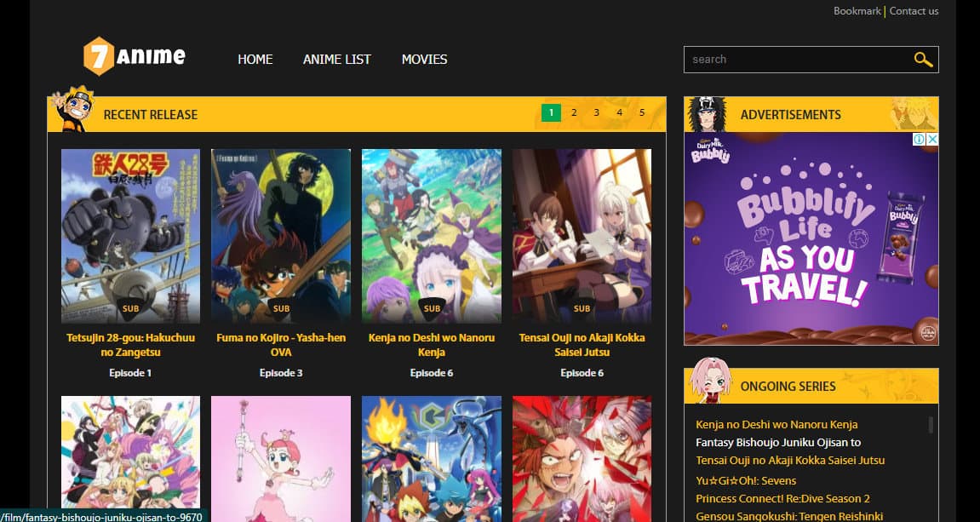Click the Bookmark link

(857, 11)
